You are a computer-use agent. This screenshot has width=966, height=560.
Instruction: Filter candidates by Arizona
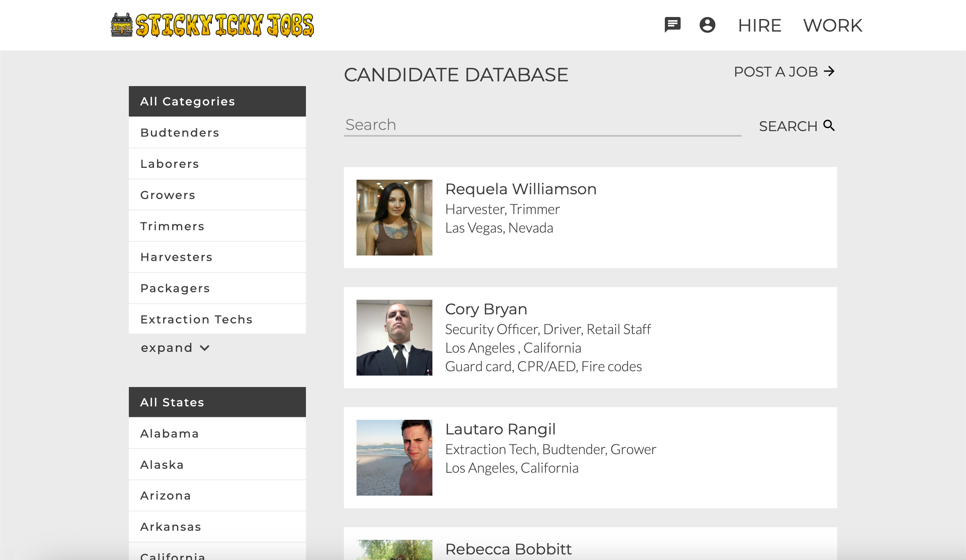click(x=217, y=496)
